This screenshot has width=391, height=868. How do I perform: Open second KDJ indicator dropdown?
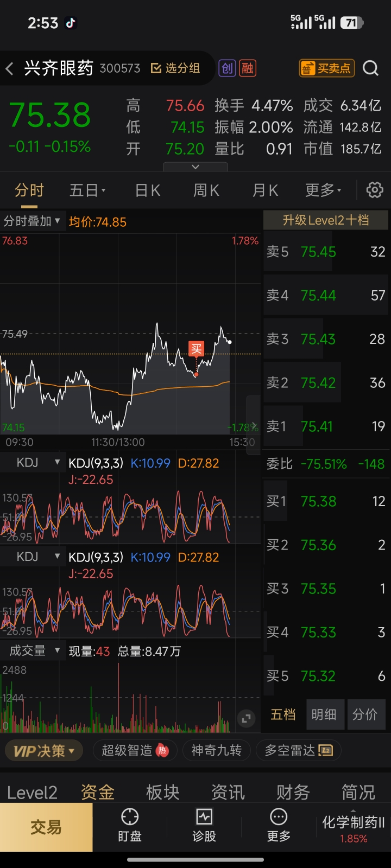(x=31, y=557)
